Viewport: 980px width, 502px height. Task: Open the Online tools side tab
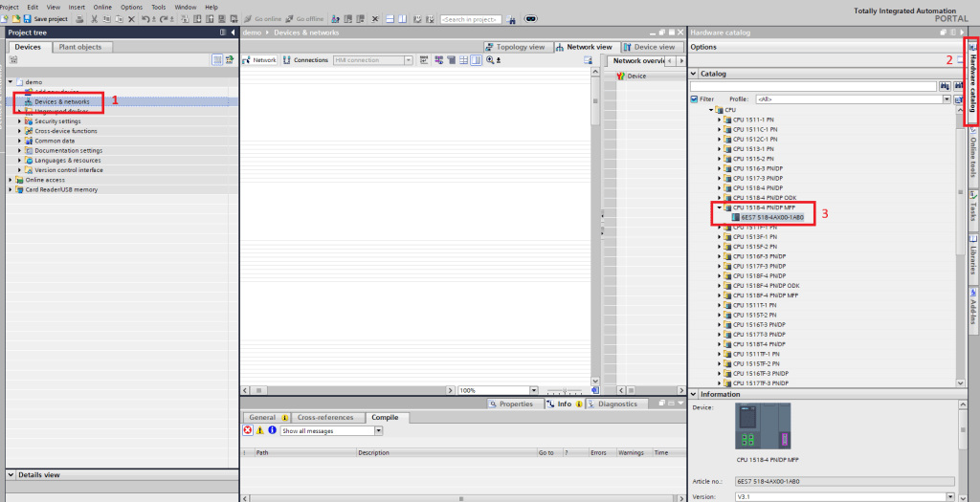973,156
